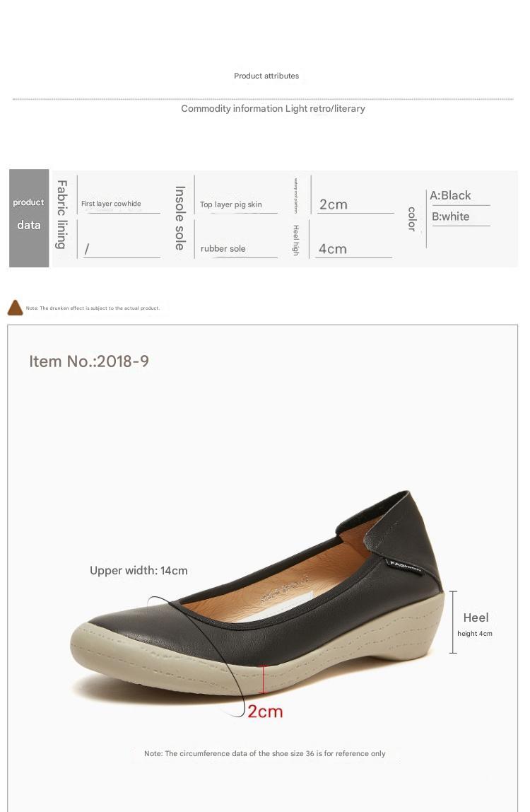Click the brand tag on shoe heel
530x812 pixels.
click(405, 566)
